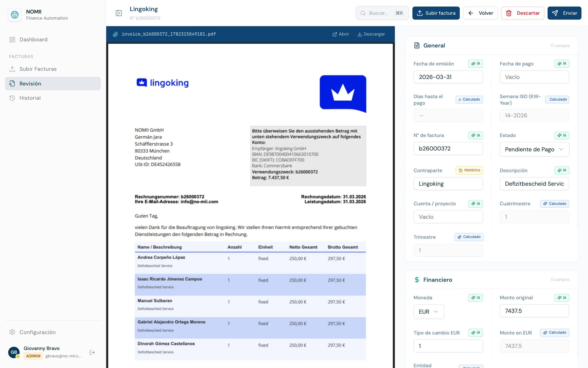Click the IA badge for Tipo de cambio EUR

[476, 333]
